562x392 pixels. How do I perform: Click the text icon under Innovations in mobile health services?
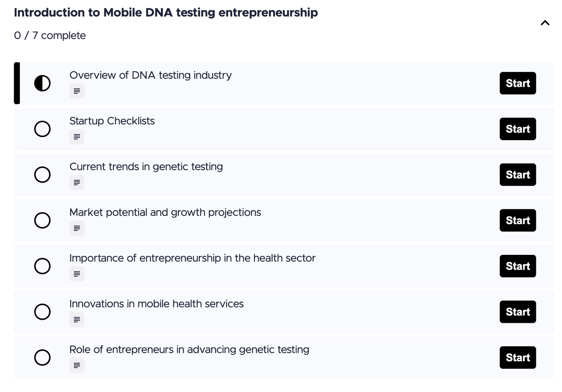pyautogui.click(x=77, y=320)
